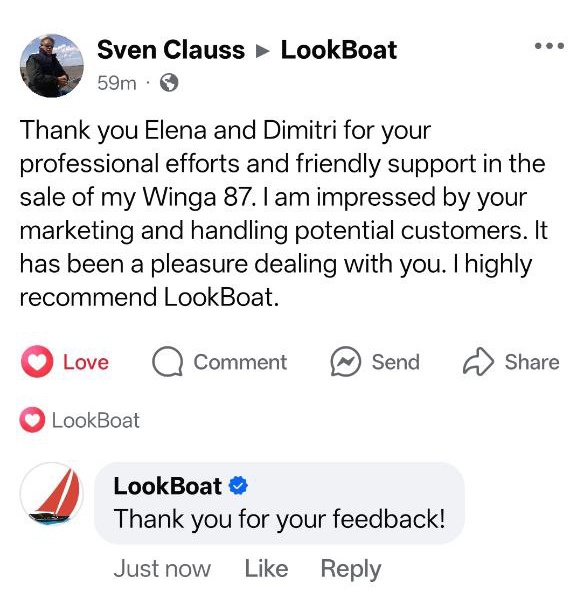Show who reacted by clicking LookBoat reaction name
Screen dimensions: 580x595
coord(96,420)
